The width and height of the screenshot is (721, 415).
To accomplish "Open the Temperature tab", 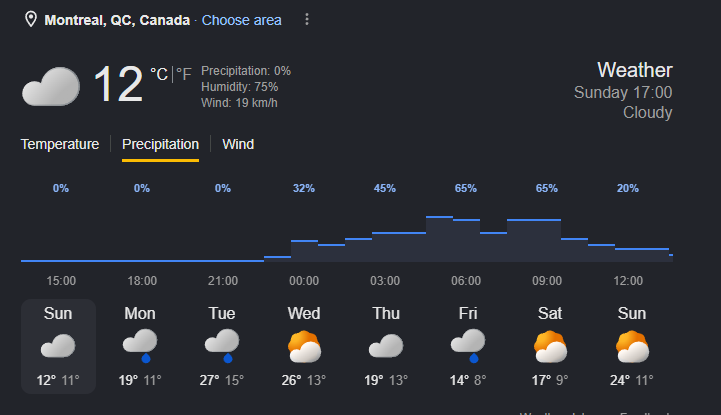I will click(x=60, y=144).
